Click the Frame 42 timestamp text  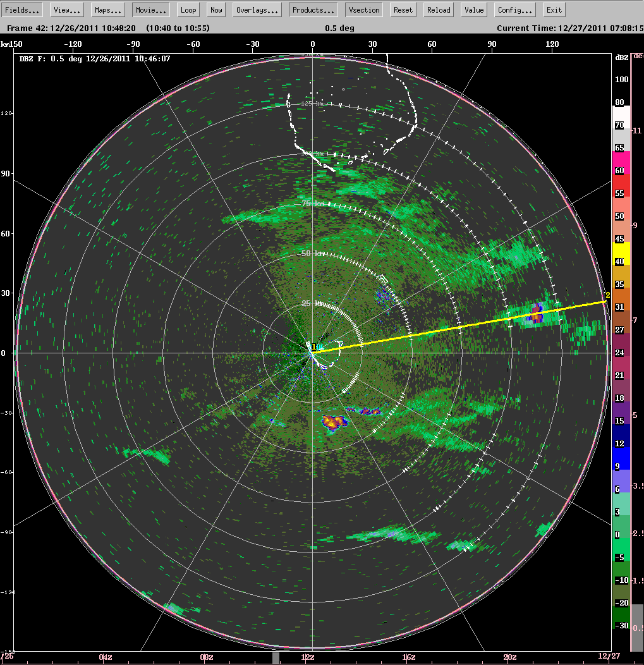pos(71,28)
